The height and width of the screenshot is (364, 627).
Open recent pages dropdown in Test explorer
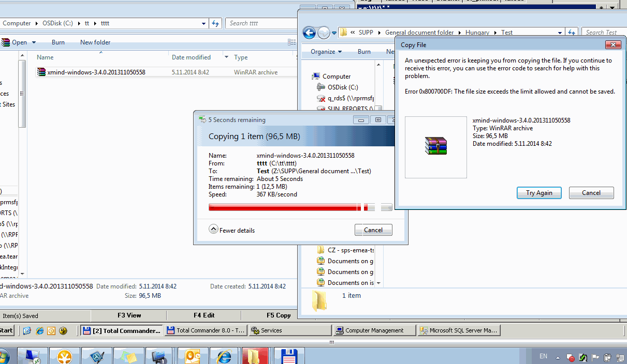pyautogui.click(x=334, y=33)
